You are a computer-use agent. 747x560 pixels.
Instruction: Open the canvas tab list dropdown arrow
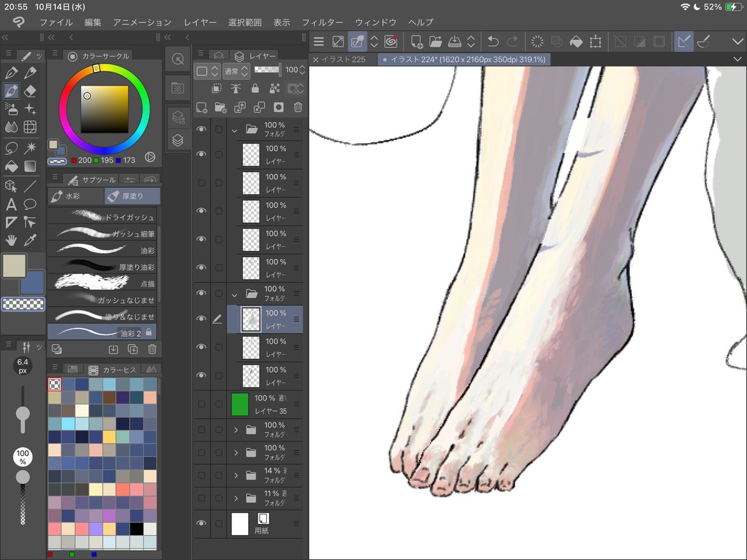click(738, 59)
